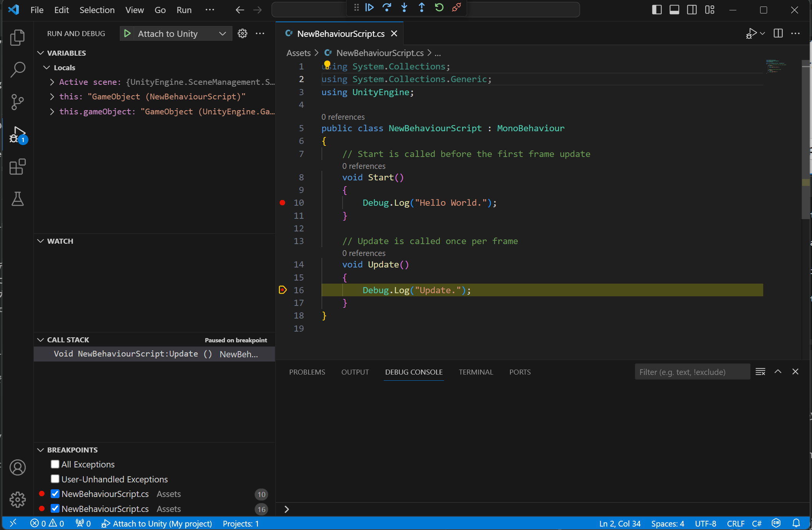Enable User-Unhandled Exceptions checkbox
812x530 pixels.
55,479
